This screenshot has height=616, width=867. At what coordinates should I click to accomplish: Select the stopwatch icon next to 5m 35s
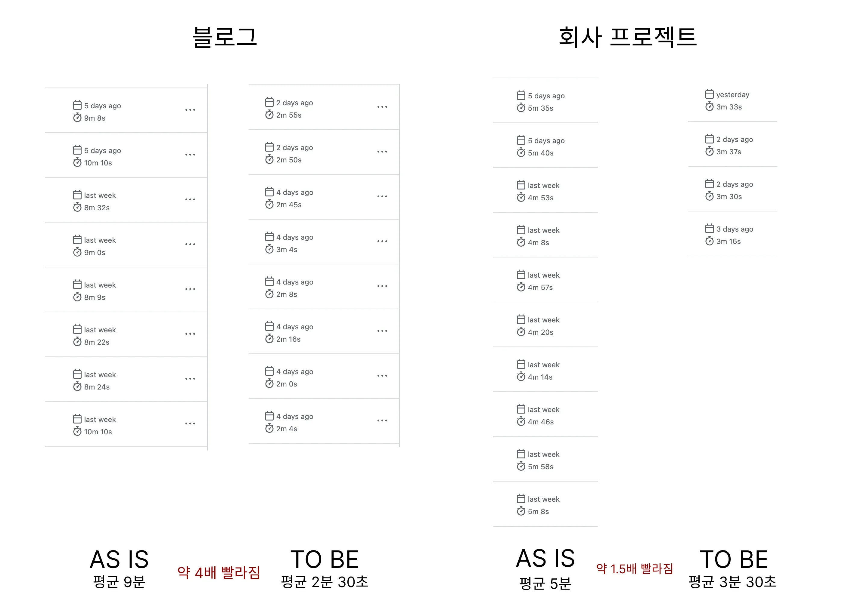point(521,108)
